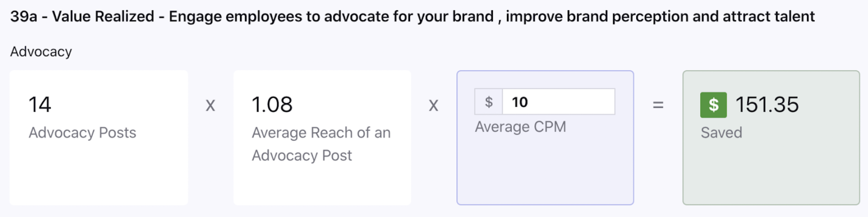Click the Advocacy Posts label
Image resolution: width=868 pixels, height=217 pixels.
(x=82, y=132)
